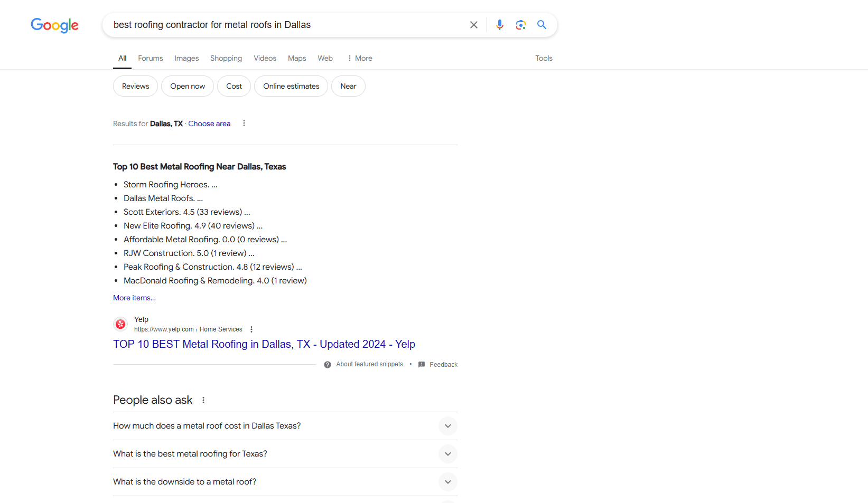Click the Feedback flag icon

[x=422, y=365]
